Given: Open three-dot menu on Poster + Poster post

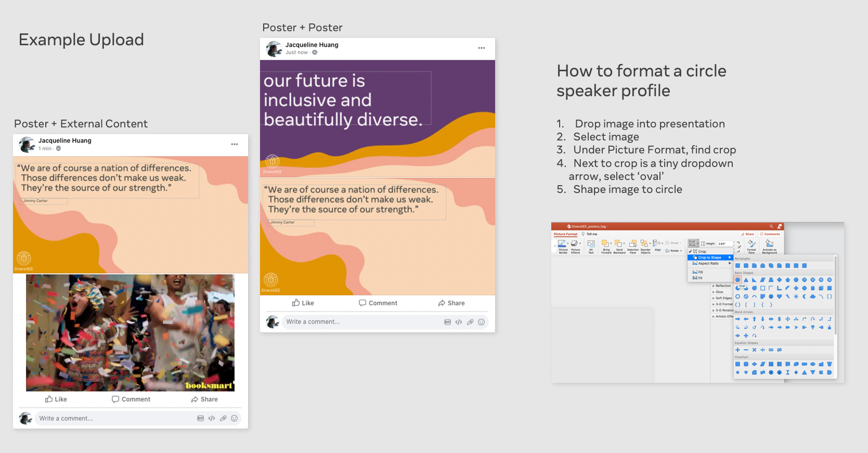Looking at the screenshot, I should (x=482, y=48).
